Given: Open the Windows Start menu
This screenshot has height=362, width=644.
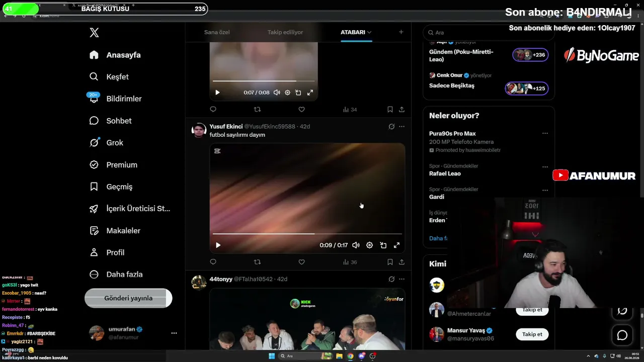Looking at the screenshot, I should [272, 356].
